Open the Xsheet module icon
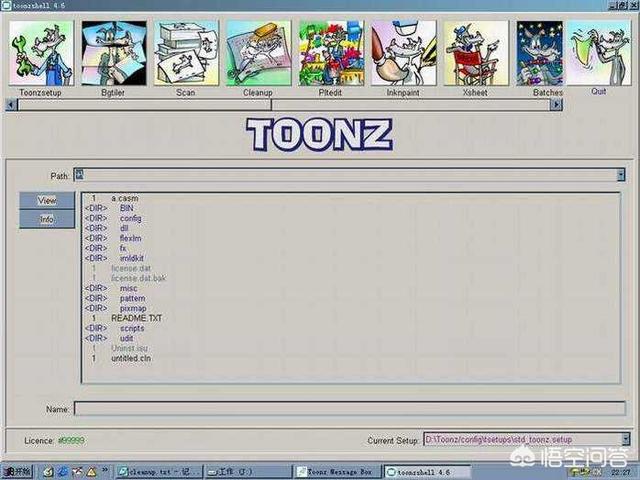Image resolution: width=640 pixels, height=480 pixels. pyautogui.click(x=476, y=53)
